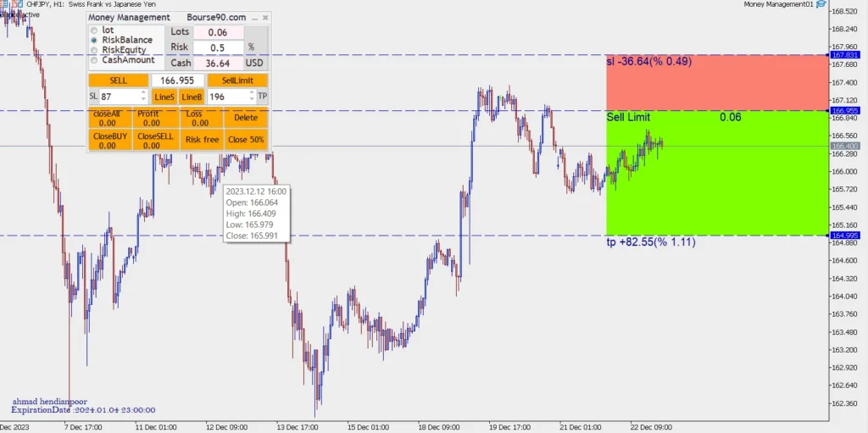Image resolution: width=868 pixels, height=433 pixels.
Task: Select the RiskBalance radio option
Action: 93,41
